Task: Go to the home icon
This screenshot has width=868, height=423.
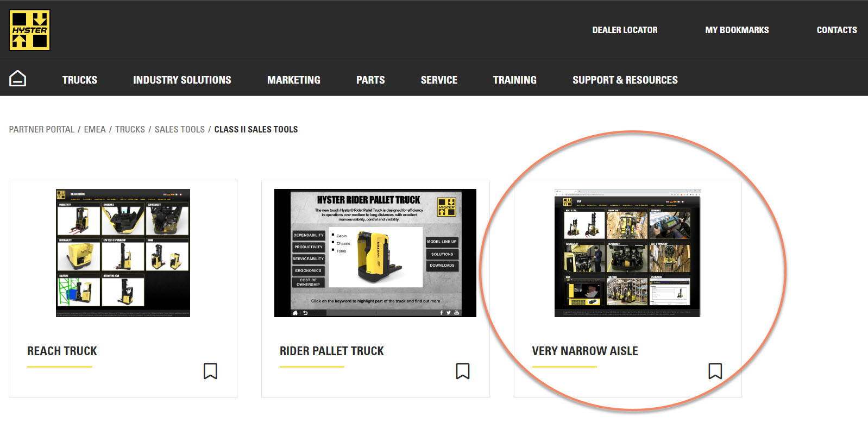Action: 18,79
